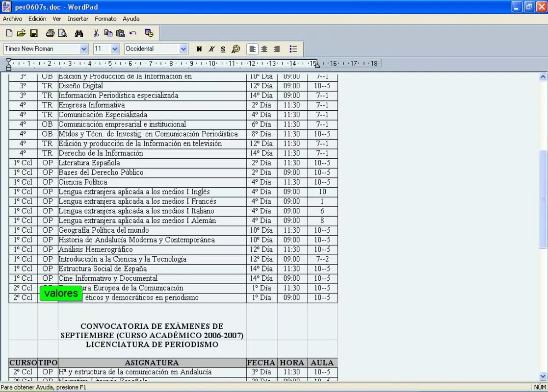Copy the selection with the Copy icon
The width and height of the screenshot is (548, 392).
click(108, 33)
